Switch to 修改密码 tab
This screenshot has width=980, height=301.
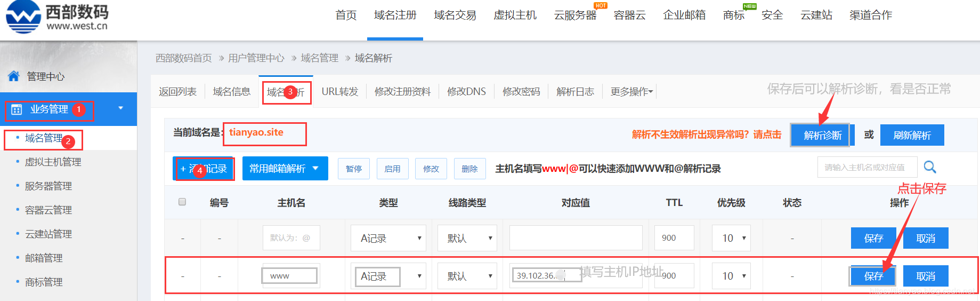(x=521, y=92)
